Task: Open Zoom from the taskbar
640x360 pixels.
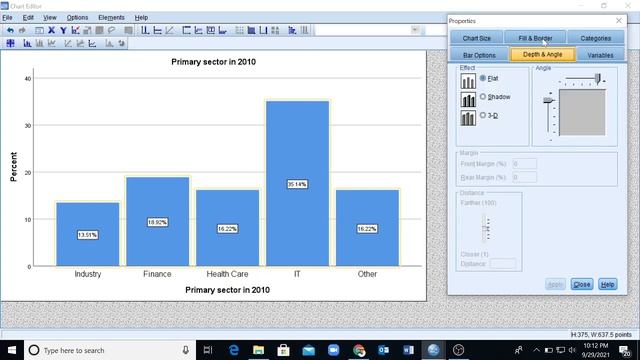Action: [x=333, y=350]
